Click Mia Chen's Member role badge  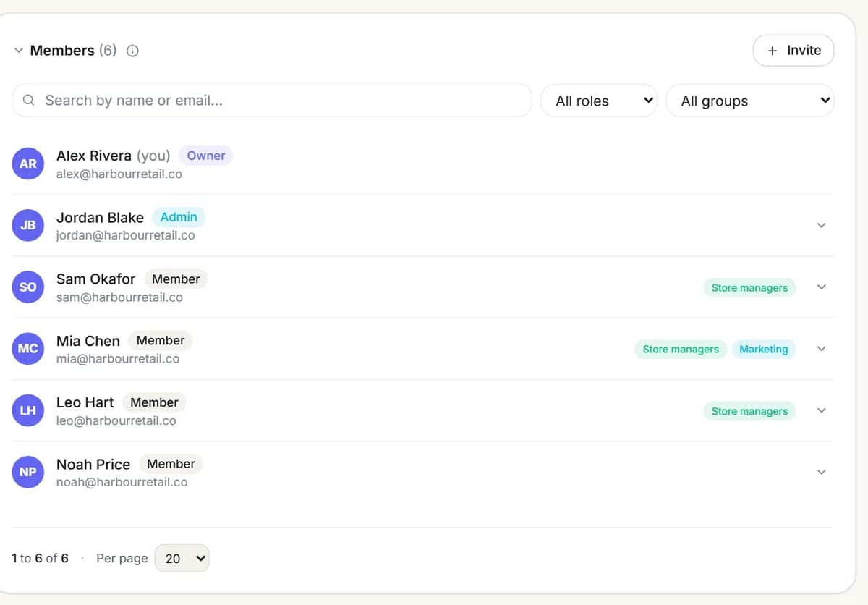coord(161,340)
